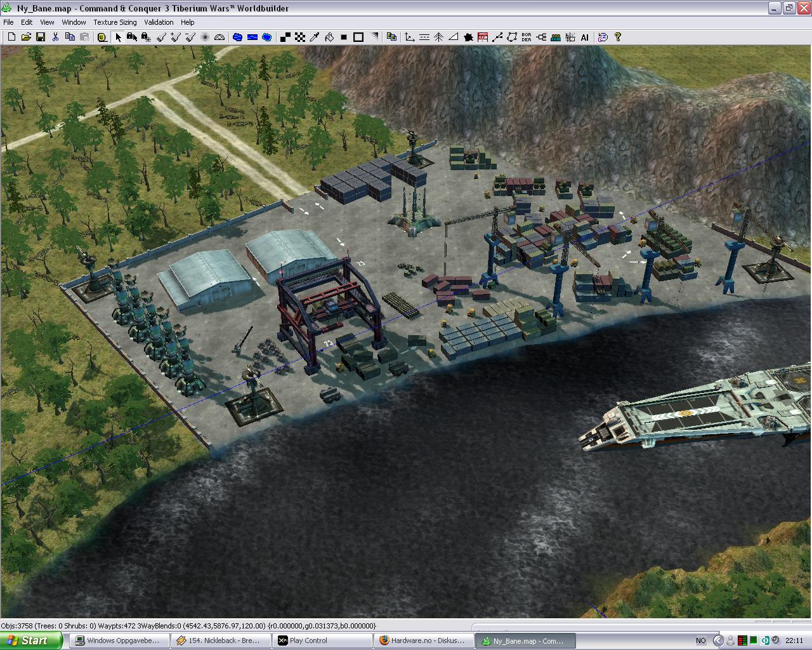
Task: Switch to Windows Oppgavebe... taskbar window
Action: pos(119,640)
